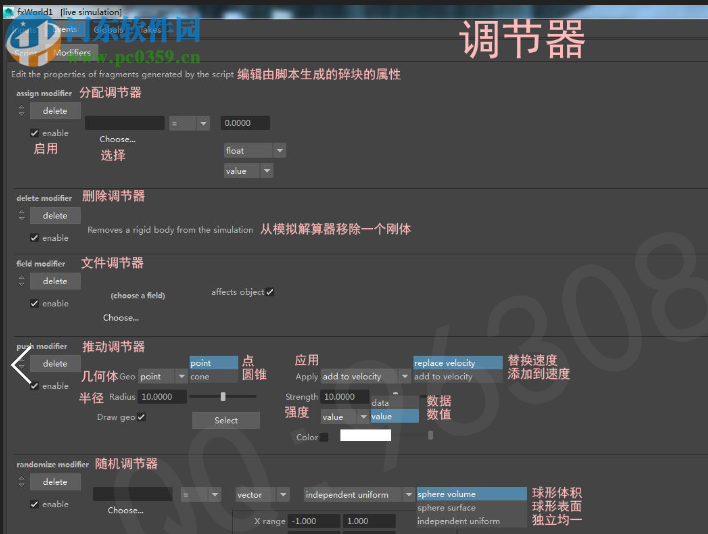Select the Modifiers tab

[x=72, y=53]
